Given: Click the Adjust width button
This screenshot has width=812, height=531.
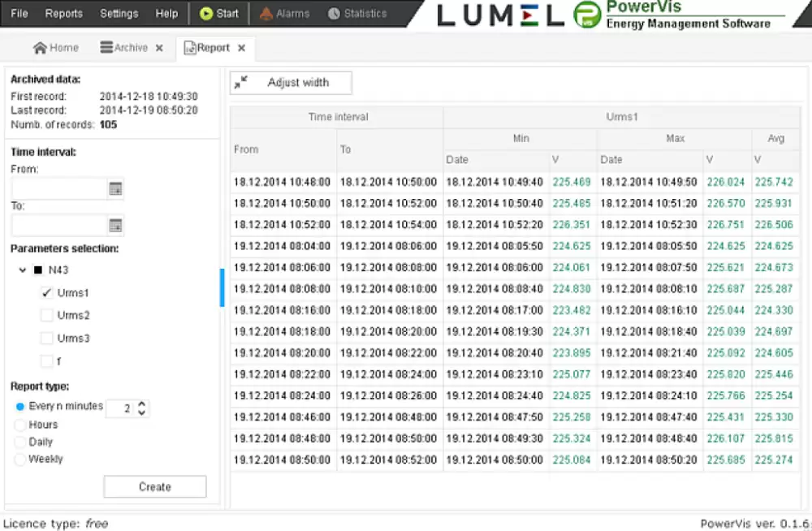Looking at the screenshot, I should 291,82.
